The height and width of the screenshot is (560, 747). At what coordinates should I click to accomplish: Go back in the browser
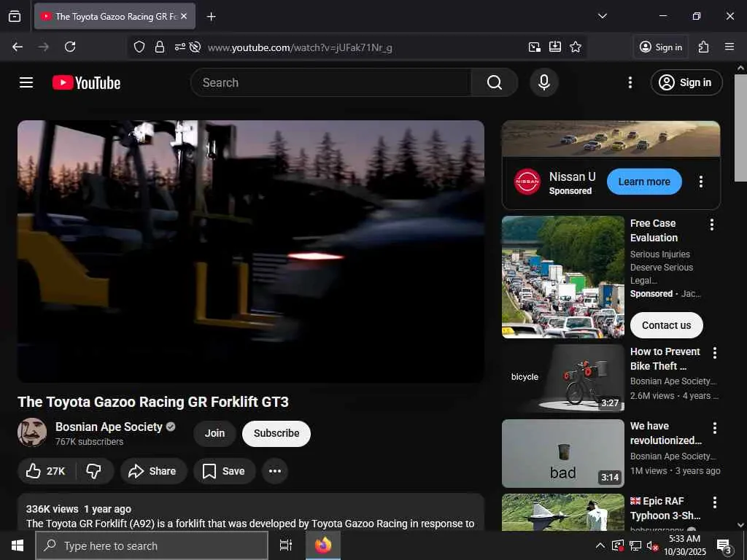[18, 47]
